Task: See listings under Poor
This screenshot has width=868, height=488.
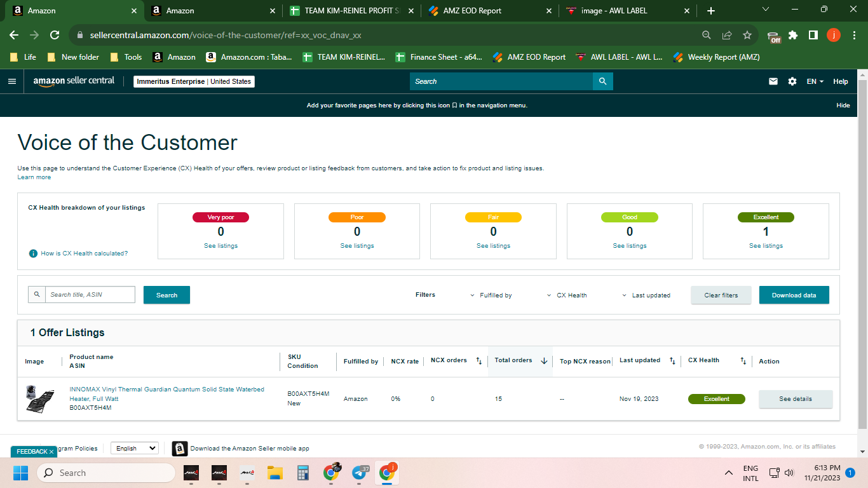Action: pyautogui.click(x=357, y=246)
